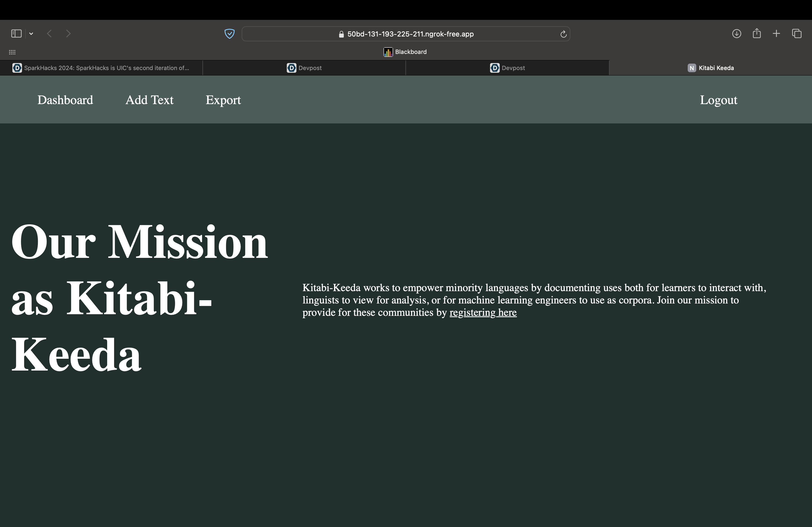
Task: Switch to the second Devpost tab
Action: point(507,68)
